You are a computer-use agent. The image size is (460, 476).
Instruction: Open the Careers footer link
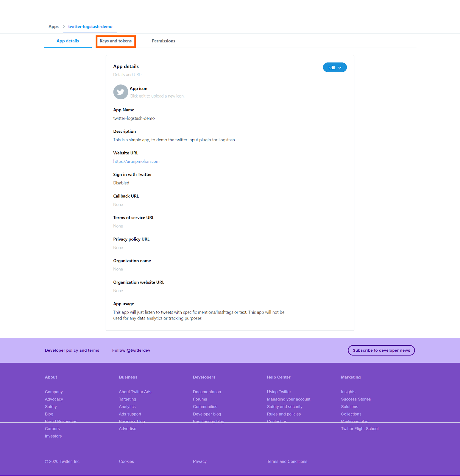tap(52, 429)
